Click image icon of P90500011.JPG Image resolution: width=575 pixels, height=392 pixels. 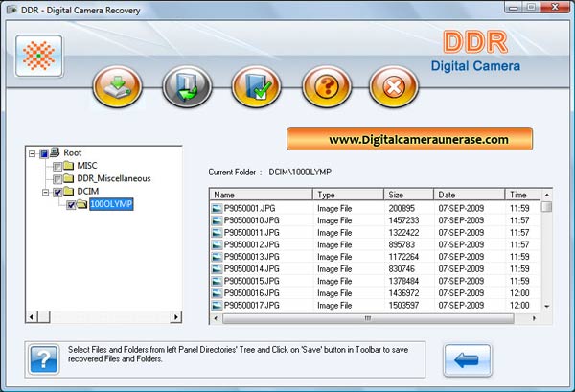218,233
